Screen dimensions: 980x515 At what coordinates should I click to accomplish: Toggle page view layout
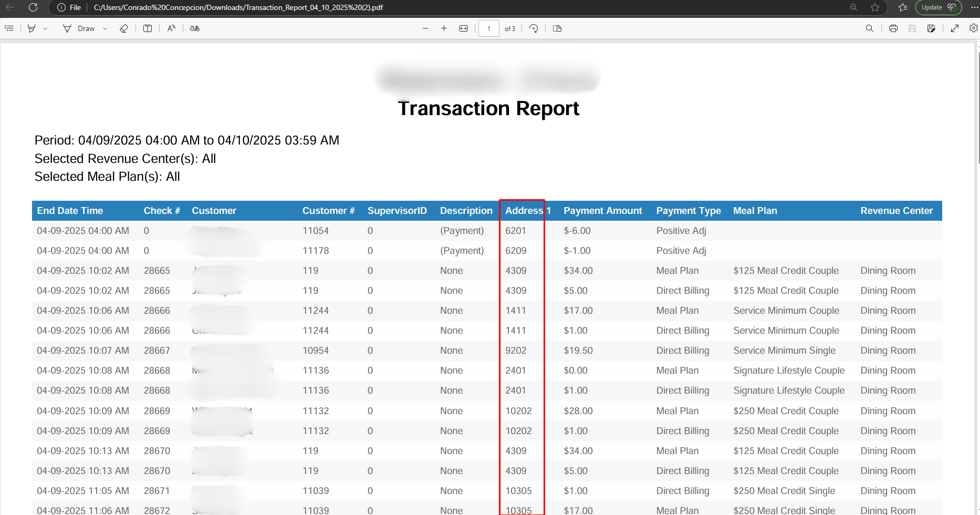(x=557, y=28)
